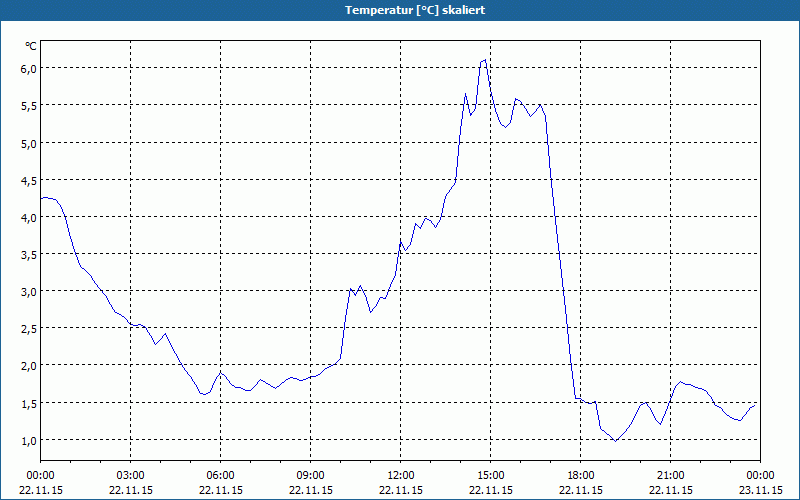
Task: Pick the 3,0 y-axis label
Action: coord(29,292)
